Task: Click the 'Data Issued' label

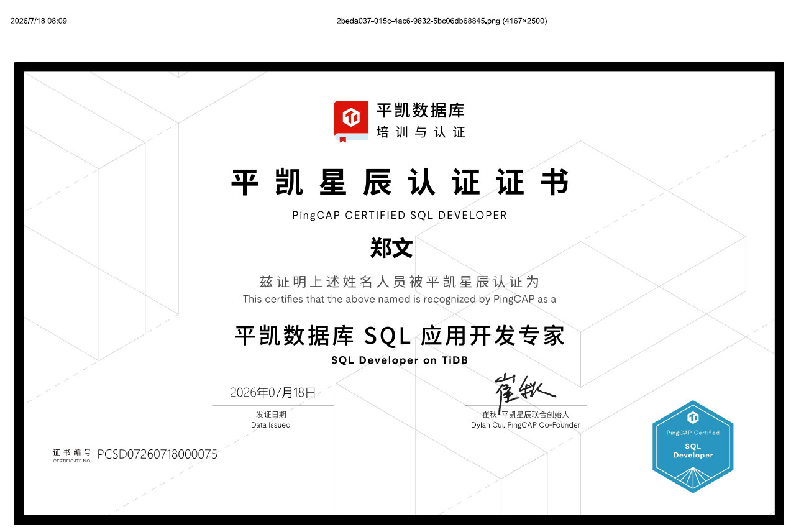Action: pyautogui.click(x=271, y=425)
